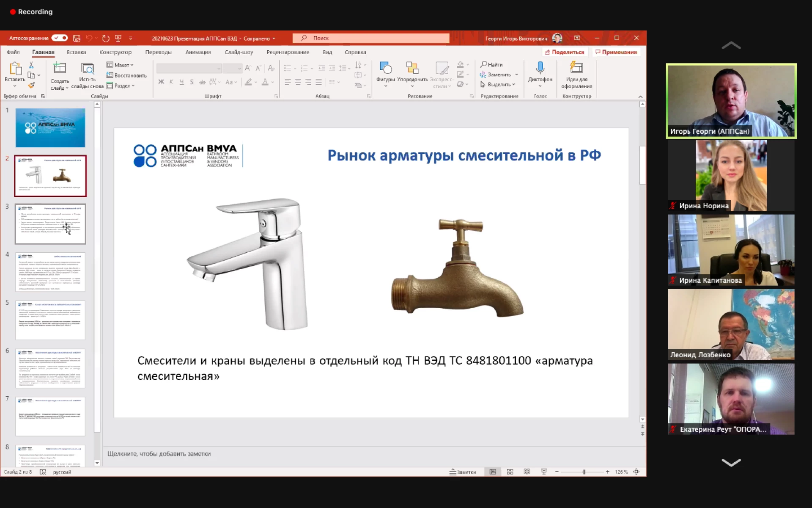Clear all formatting with the eraser A icon
Image resolution: width=812 pixels, height=508 pixels.
pos(271,68)
